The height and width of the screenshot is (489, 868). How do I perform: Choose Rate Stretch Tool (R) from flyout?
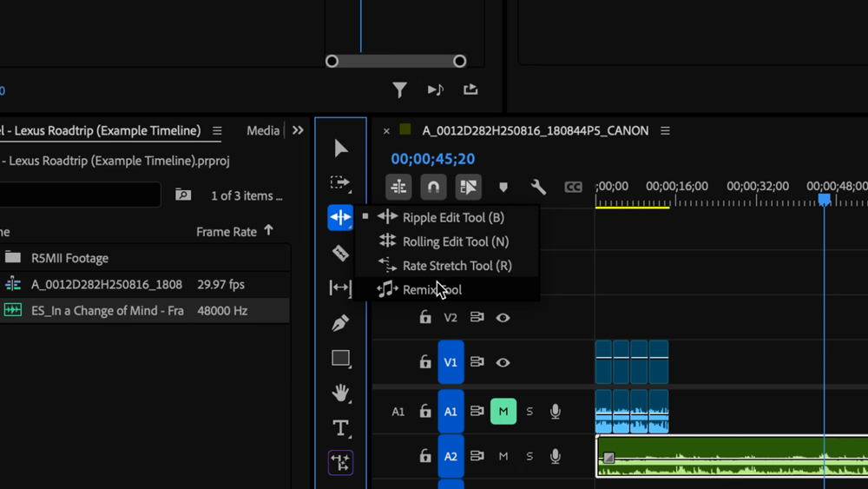point(446,266)
